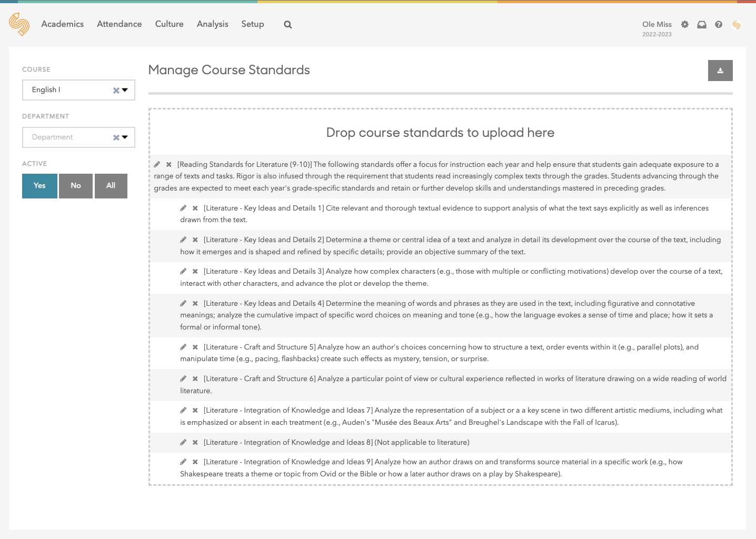Set Active filter to Yes

(39, 186)
